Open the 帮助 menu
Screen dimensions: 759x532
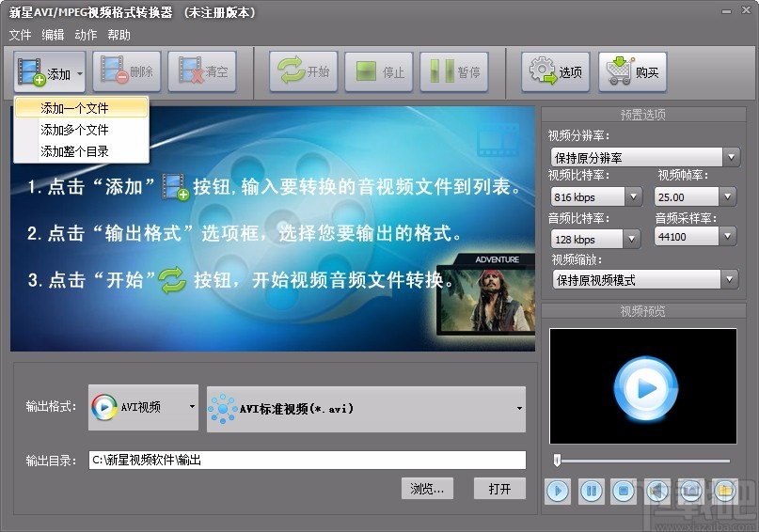point(119,35)
